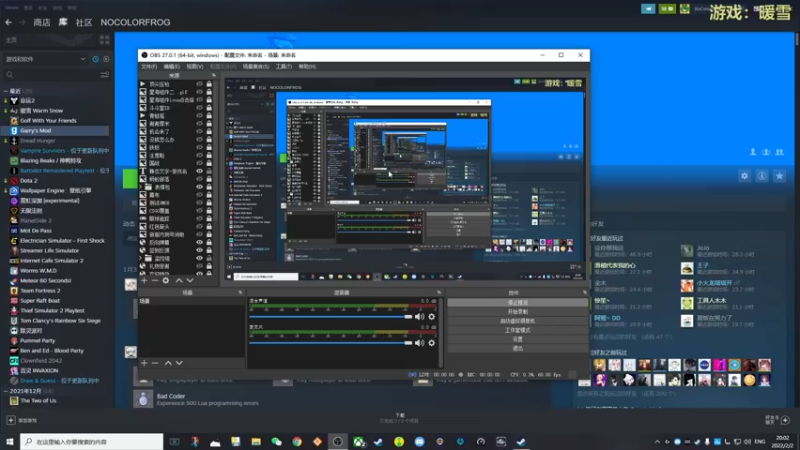Viewport: 800px width, 450px height.
Task: Toggle Steam ready-to-play filter icon
Action: click(106, 59)
